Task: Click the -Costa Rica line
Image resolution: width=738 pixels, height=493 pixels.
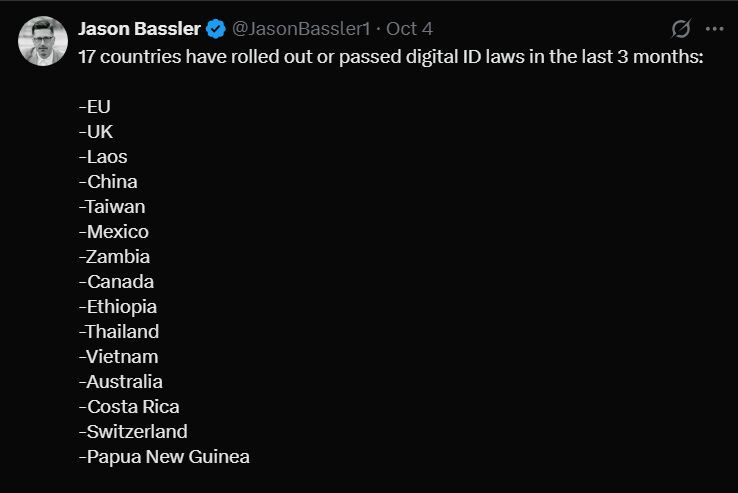Action: point(128,407)
